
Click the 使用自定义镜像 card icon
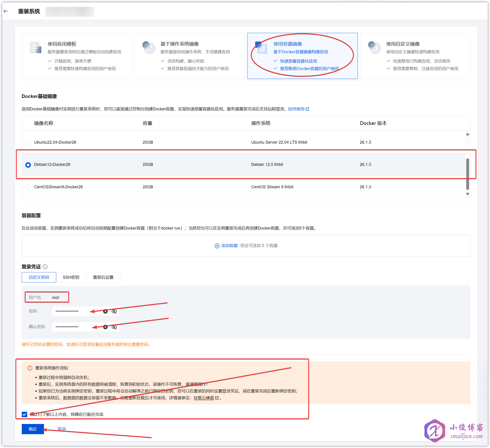[x=374, y=47]
